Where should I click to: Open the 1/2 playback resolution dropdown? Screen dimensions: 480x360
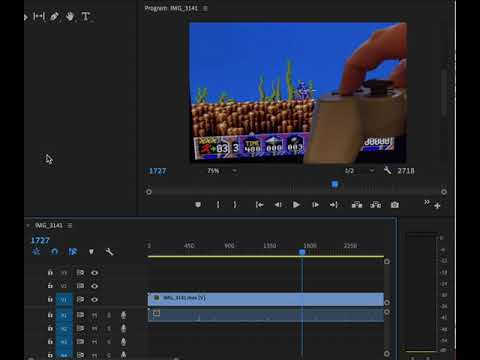click(x=359, y=171)
